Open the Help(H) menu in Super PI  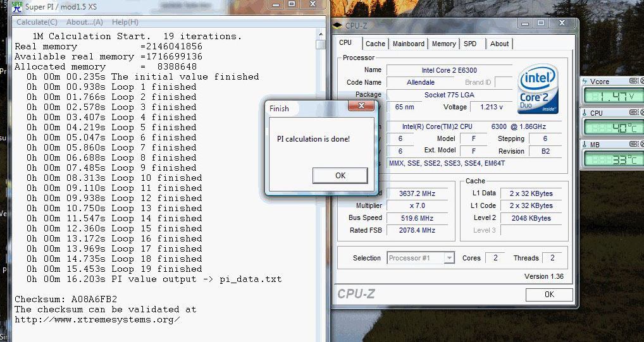point(125,22)
